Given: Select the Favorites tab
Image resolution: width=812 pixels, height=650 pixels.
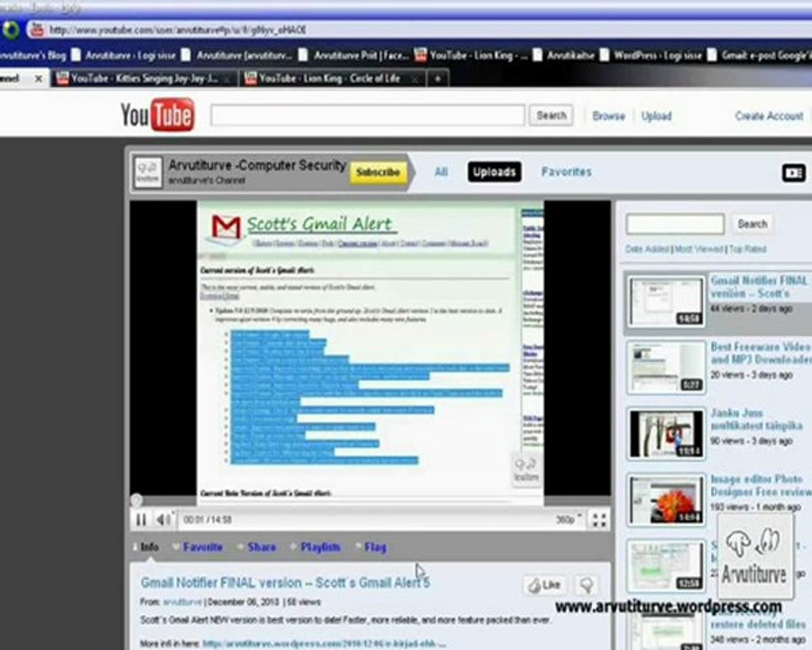Looking at the screenshot, I should pos(566,172).
